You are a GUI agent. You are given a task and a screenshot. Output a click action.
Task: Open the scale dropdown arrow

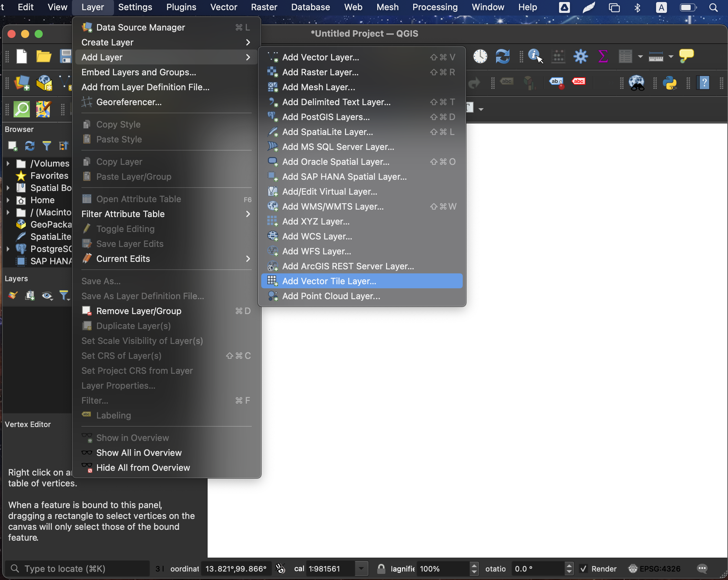(362, 568)
